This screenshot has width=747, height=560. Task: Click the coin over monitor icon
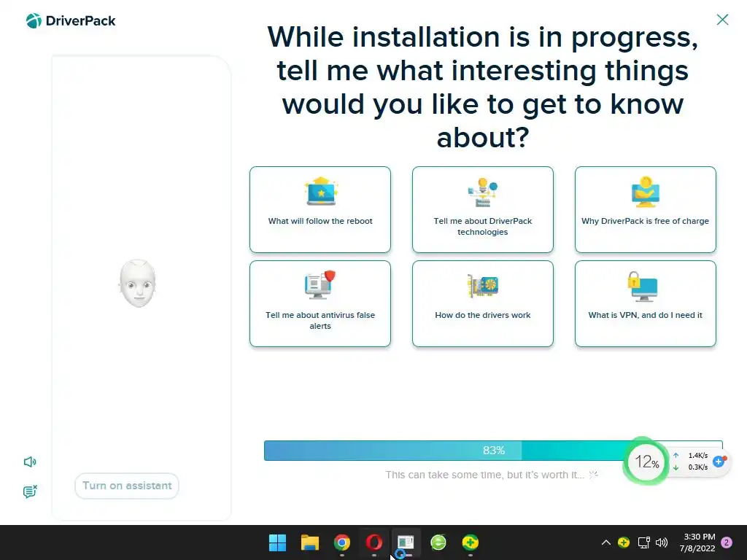click(645, 192)
